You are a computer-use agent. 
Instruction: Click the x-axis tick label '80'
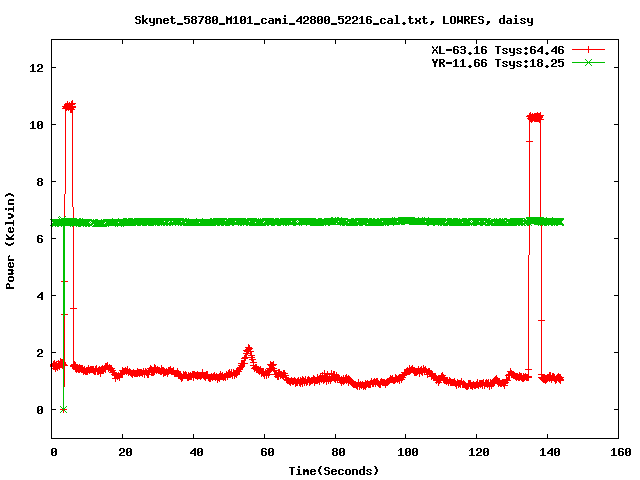[x=338, y=452]
